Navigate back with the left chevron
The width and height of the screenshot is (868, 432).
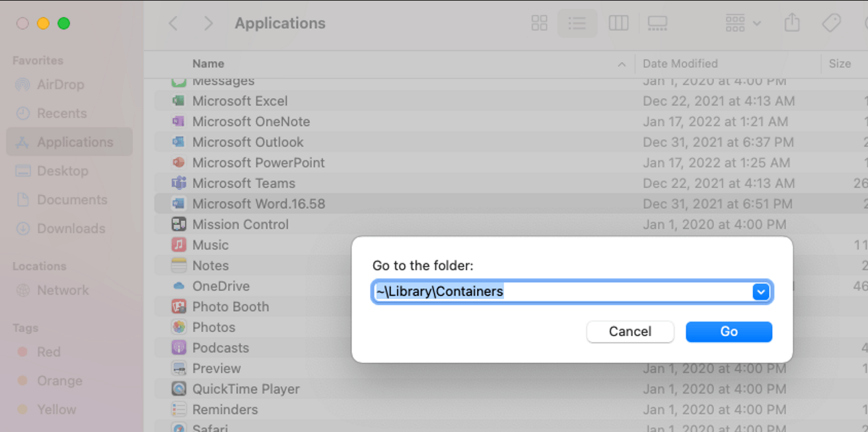[x=173, y=23]
